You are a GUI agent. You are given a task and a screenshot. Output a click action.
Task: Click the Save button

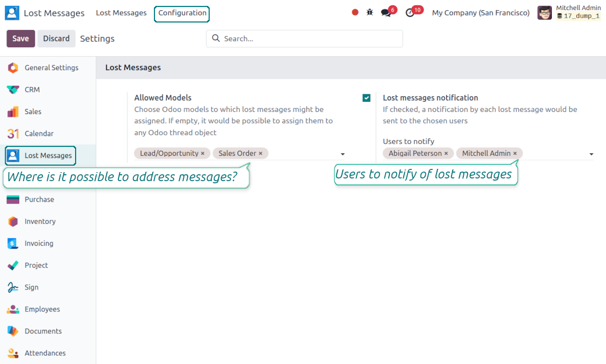pos(20,39)
